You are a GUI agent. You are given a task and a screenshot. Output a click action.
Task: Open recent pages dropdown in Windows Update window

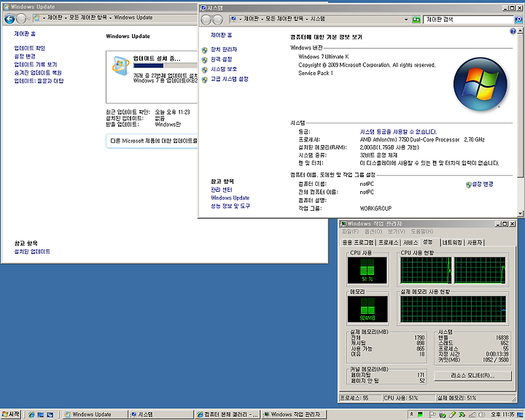[28, 19]
